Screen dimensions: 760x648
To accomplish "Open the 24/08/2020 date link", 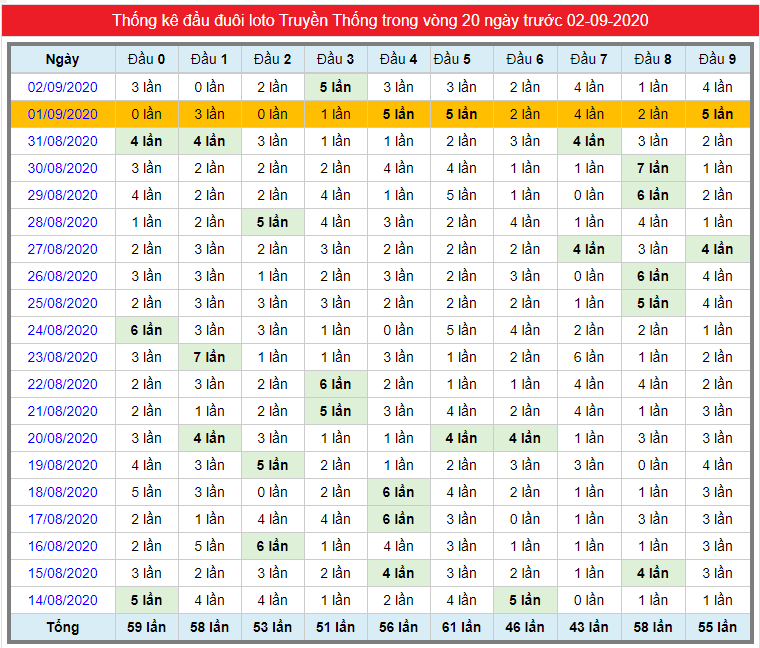I will 63,330.
